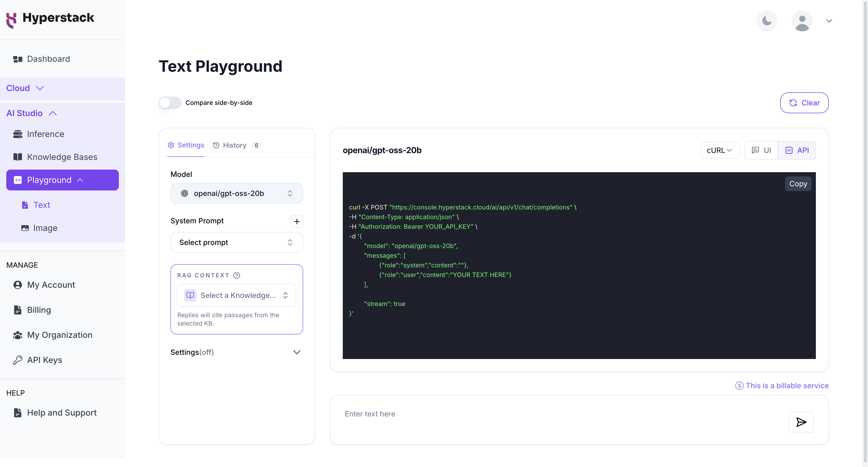Copy the code snippet with Copy

click(x=798, y=184)
